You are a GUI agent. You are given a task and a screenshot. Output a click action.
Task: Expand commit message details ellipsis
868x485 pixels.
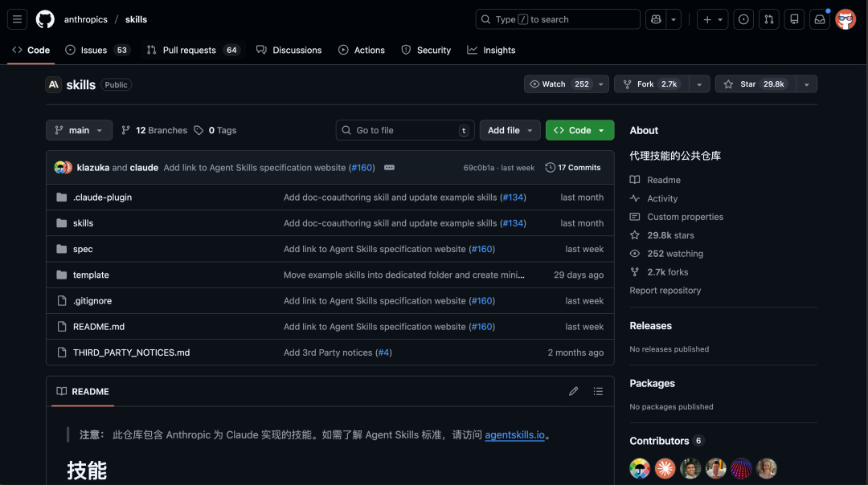[x=389, y=168]
